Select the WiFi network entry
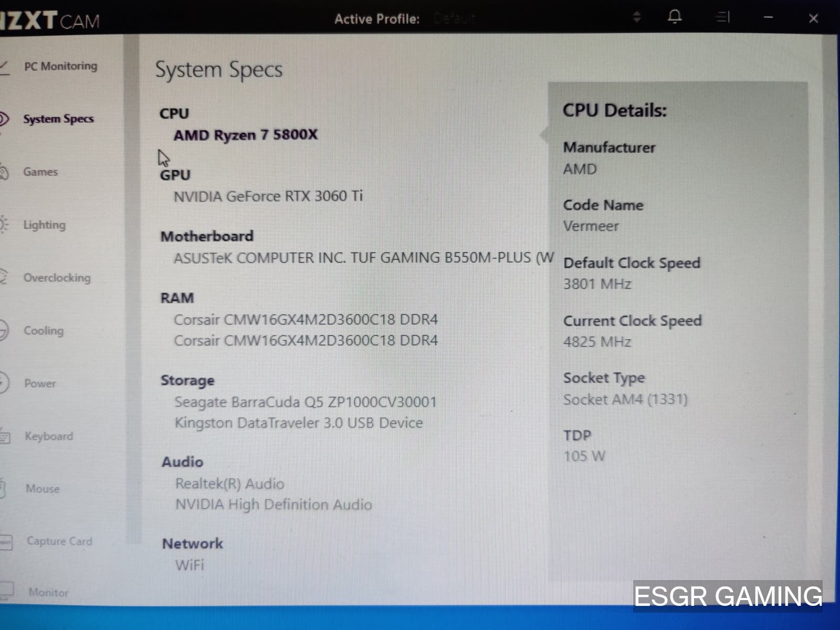The height and width of the screenshot is (630, 840). 190,565
